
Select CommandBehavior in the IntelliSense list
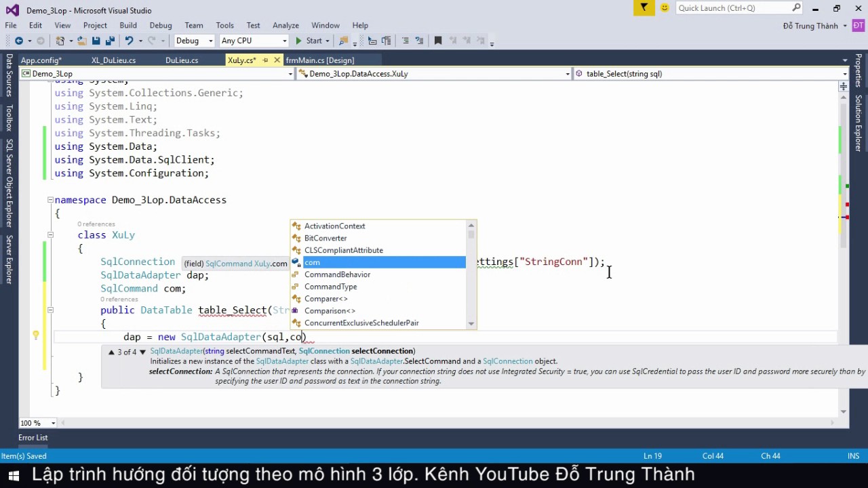click(337, 274)
